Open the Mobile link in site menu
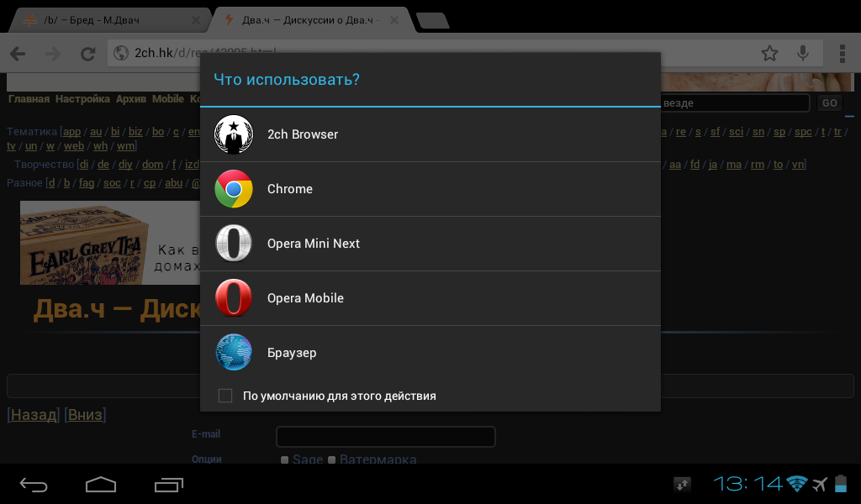Screen dimensions: 861x504 (x=168, y=99)
